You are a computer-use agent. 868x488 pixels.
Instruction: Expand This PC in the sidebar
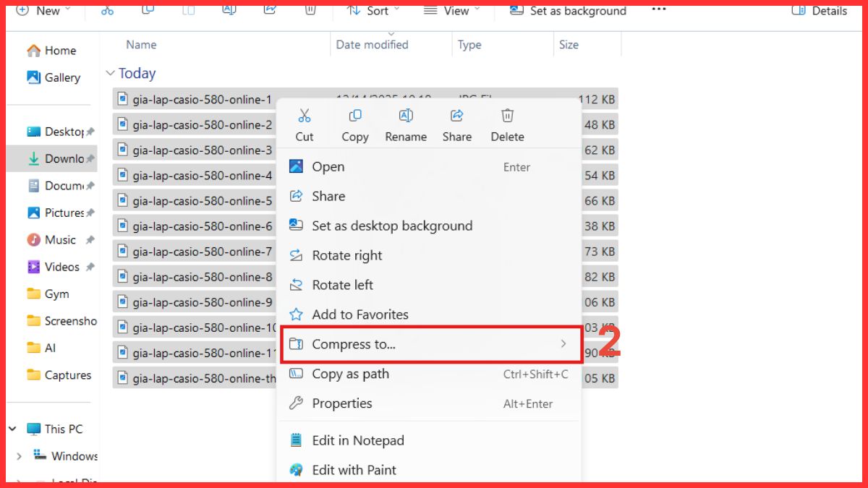pyautogui.click(x=12, y=428)
